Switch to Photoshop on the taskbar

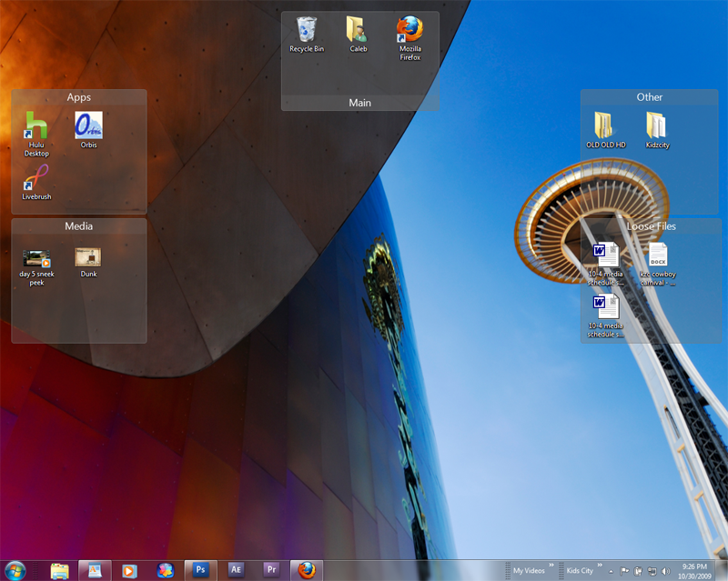[200, 570]
